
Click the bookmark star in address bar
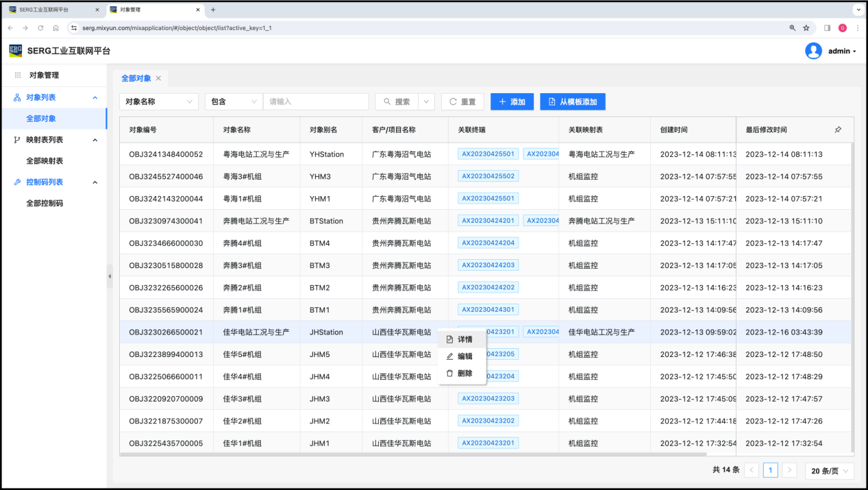806,28
